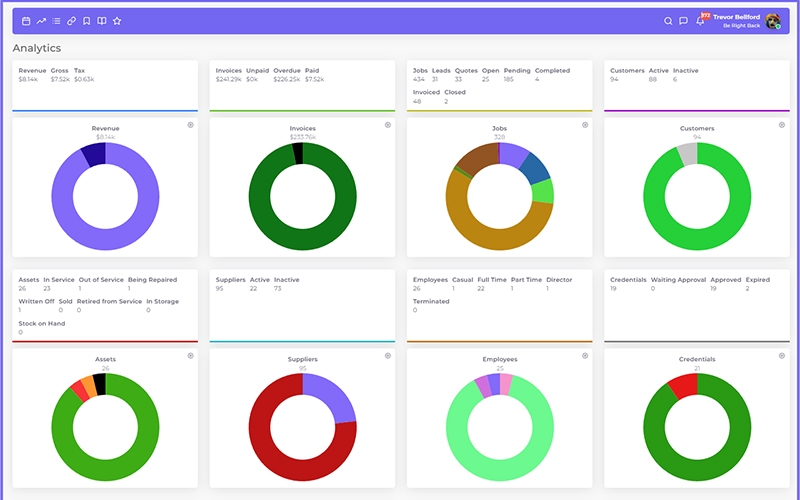Click the Full Time 22 employees stat
Viewport: 800px width, 500px height.
click(492, 284)
